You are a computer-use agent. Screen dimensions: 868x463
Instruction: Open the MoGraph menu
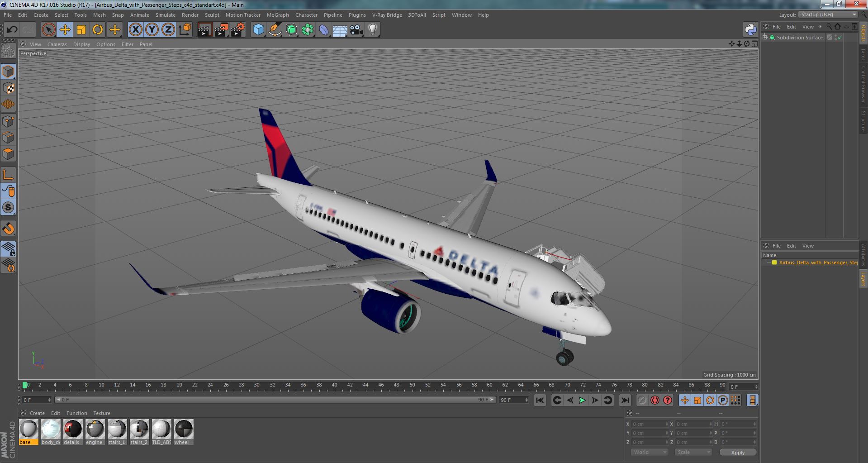(277, 15)
